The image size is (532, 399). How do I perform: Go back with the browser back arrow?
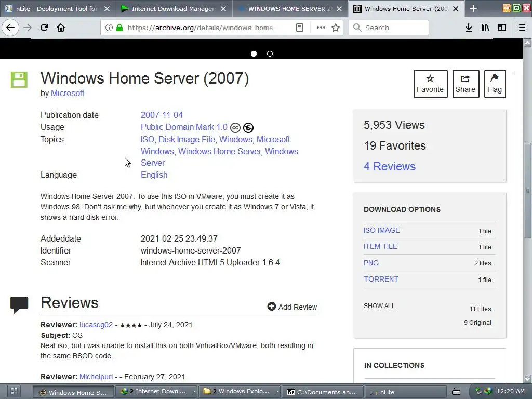pos(10,28)
